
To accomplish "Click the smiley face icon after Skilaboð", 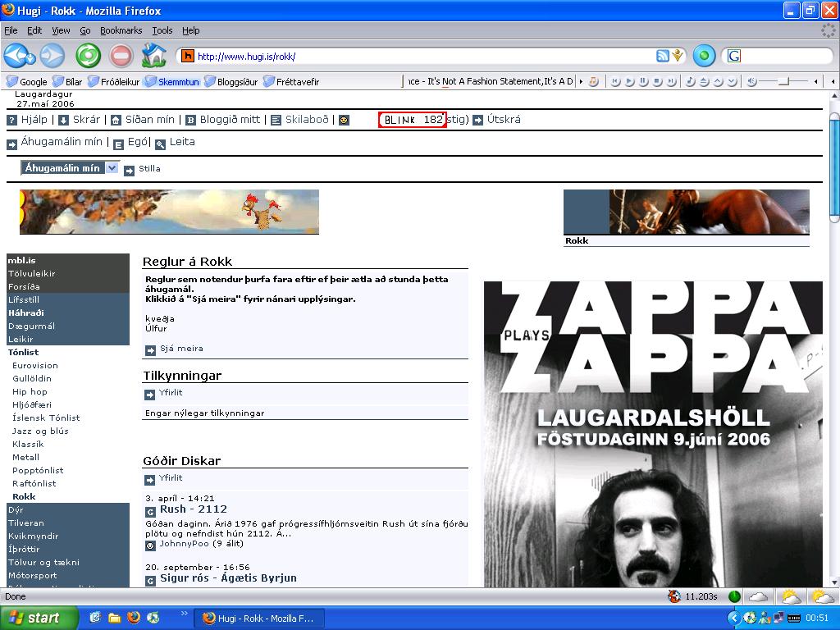I will tap(344, 120).
